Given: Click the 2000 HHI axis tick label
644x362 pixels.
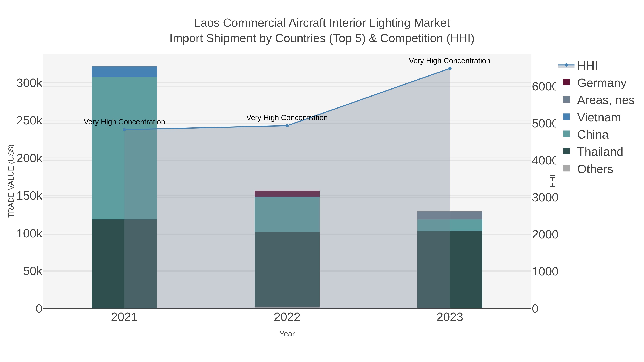Looking at the screenshot, I should (x=545, y=235).
